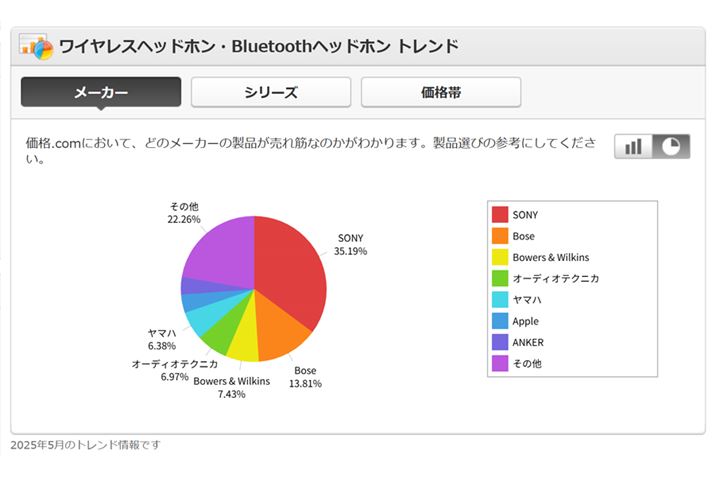Click the Bose legend label
Image resolution: width=715 pixels, height=477 pixels.
coord(523,236)
